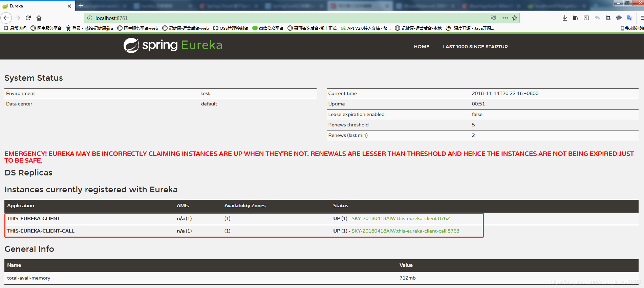Open OSS管理控制台 bookmark
Image resolution: width=644 pixels, height=288 pixels.
click(231, 28)
